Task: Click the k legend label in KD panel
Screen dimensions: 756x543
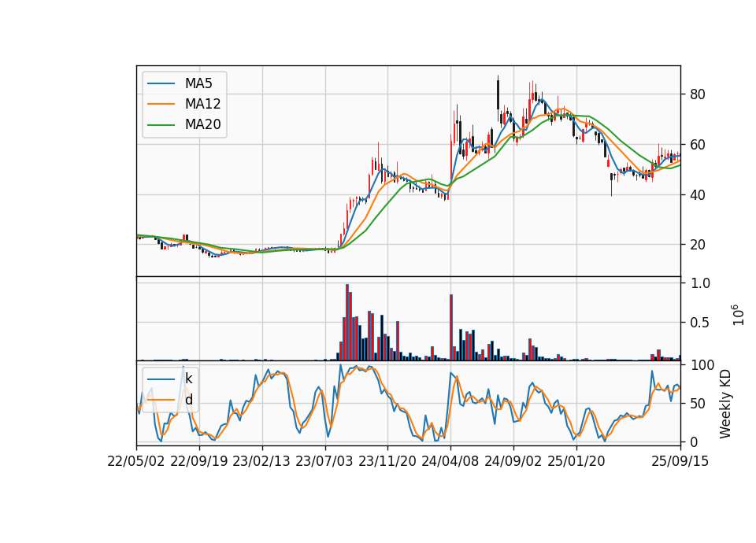Action: point(188,379)
